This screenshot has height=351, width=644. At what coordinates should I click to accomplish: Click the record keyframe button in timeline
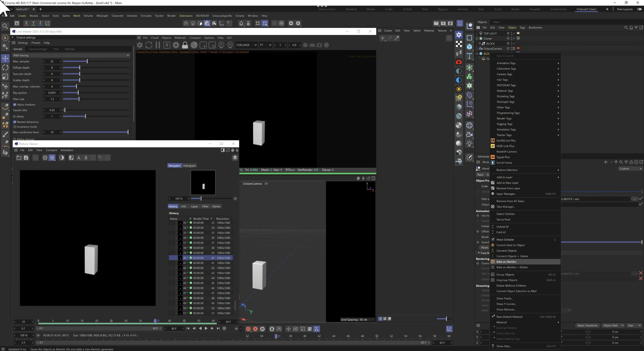click(x=248, y=329)
